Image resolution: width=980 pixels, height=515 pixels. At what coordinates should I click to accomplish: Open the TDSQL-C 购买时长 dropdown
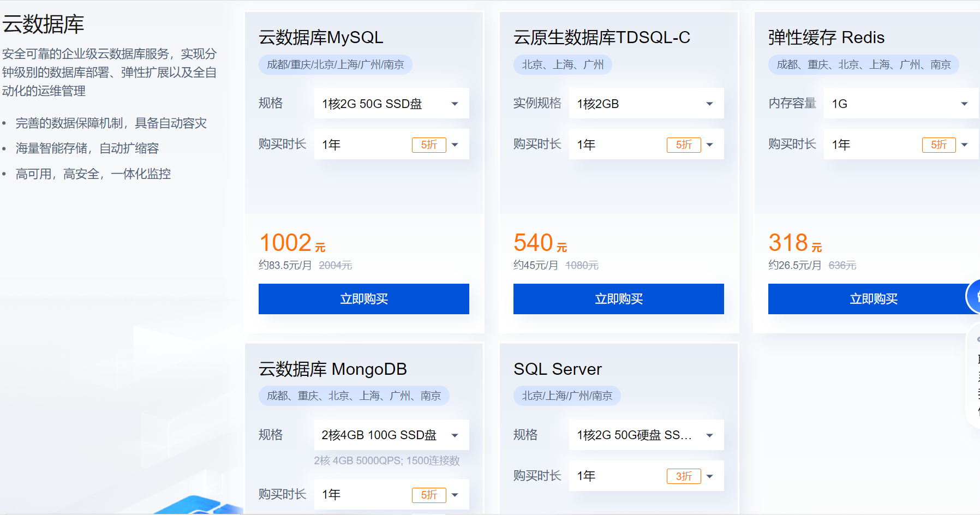click(646, 144)
